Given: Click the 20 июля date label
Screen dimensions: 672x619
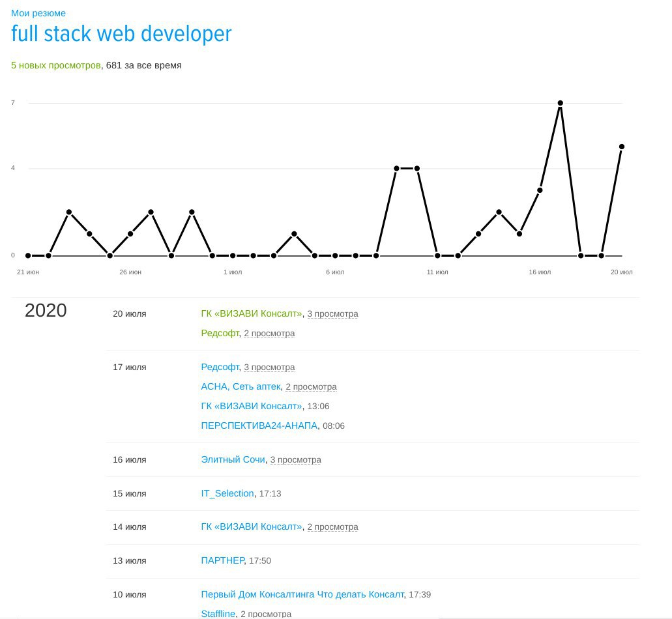Looking at the screenshot, I should point(130,314).
